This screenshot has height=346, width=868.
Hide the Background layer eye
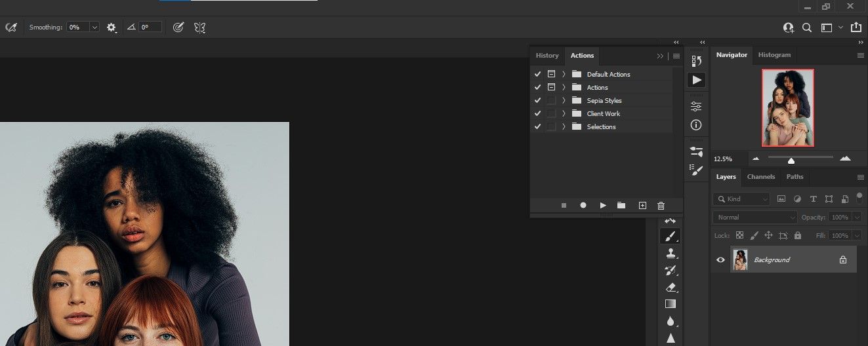pyautogui.click(x=720, y=260)
